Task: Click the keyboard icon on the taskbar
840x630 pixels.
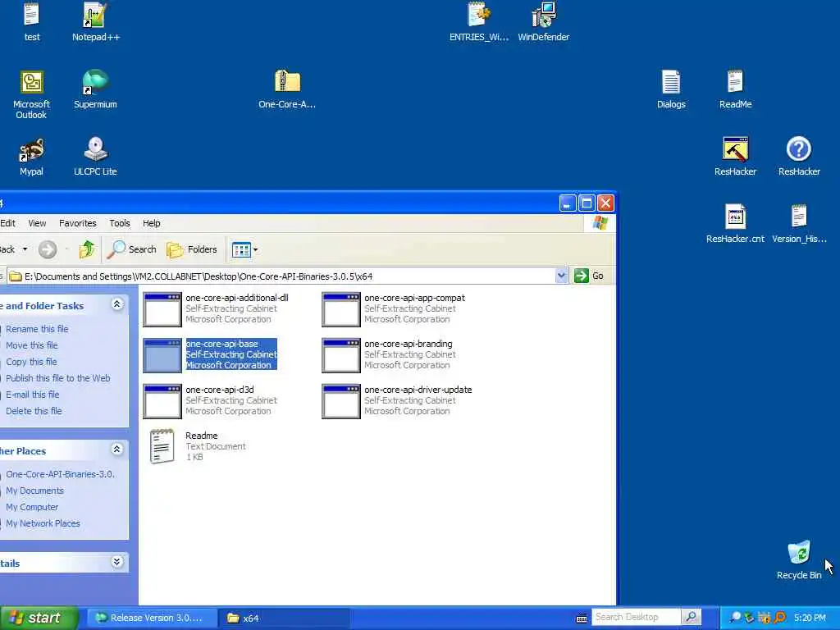Action: [582, 619]
